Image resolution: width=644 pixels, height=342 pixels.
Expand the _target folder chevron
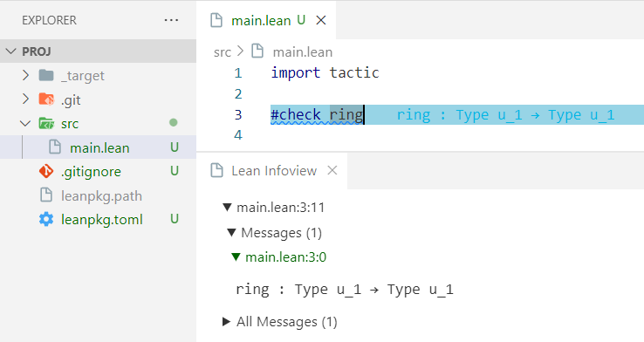tap(25, 75)
